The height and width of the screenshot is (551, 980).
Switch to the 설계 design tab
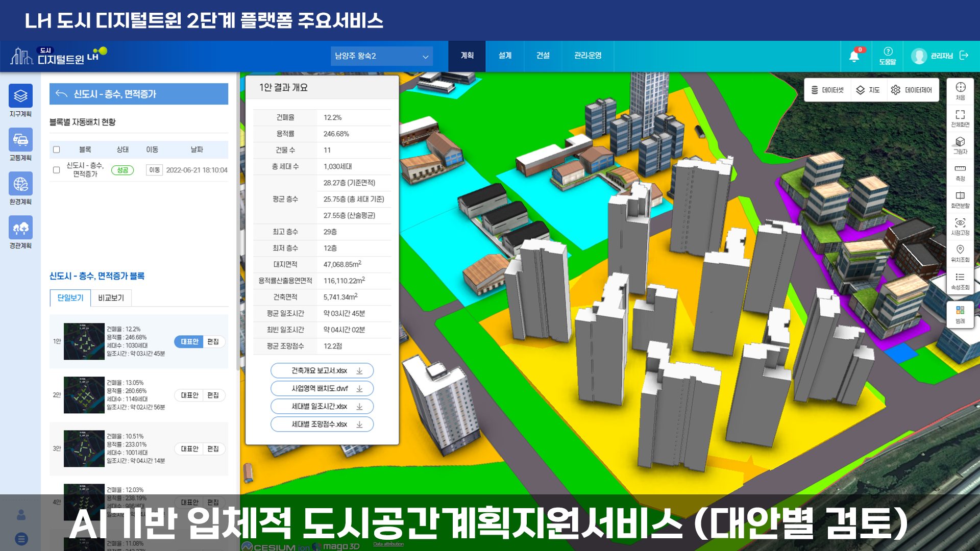505,56
